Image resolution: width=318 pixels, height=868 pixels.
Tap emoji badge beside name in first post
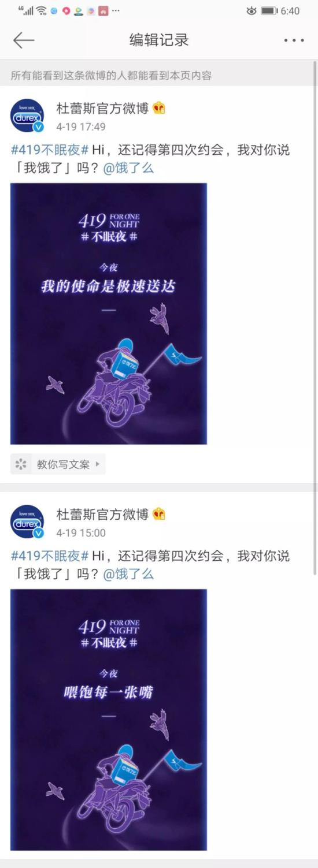click(159, 107)
